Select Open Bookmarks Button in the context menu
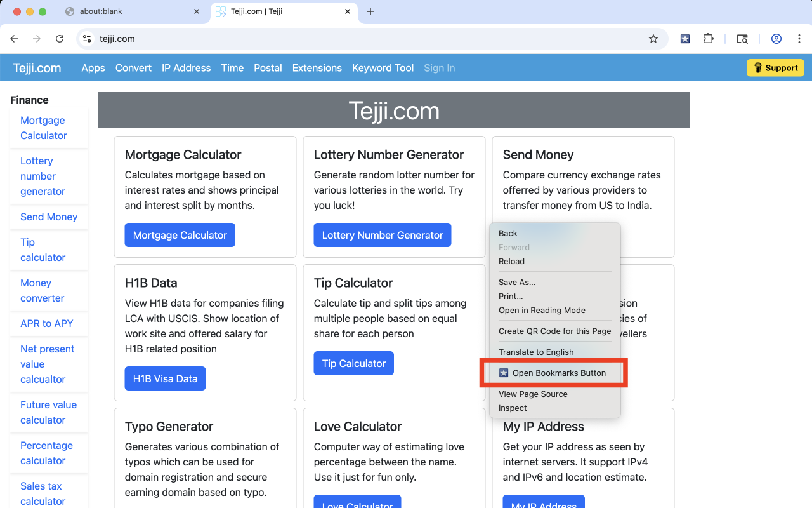Screen dimensions: 812x508 554,373
